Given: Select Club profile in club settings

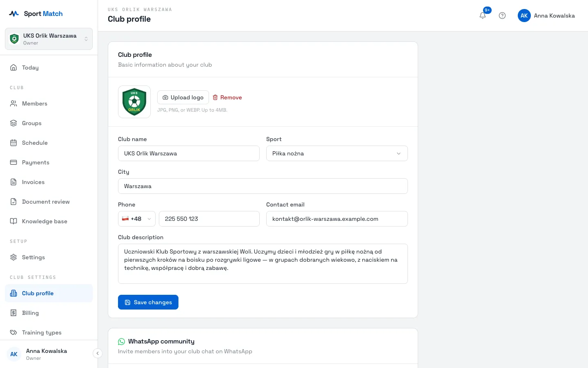Looking at the screenshot, I should 49,293.
